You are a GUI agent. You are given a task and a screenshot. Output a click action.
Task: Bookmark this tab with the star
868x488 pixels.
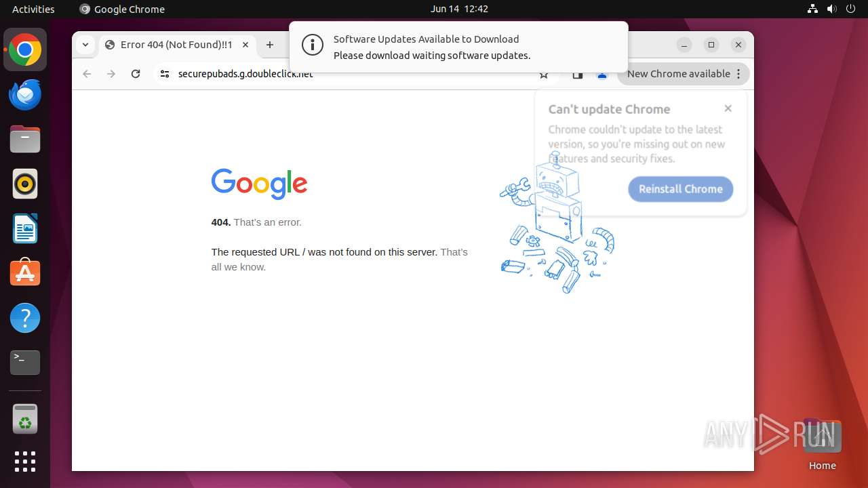544,75
